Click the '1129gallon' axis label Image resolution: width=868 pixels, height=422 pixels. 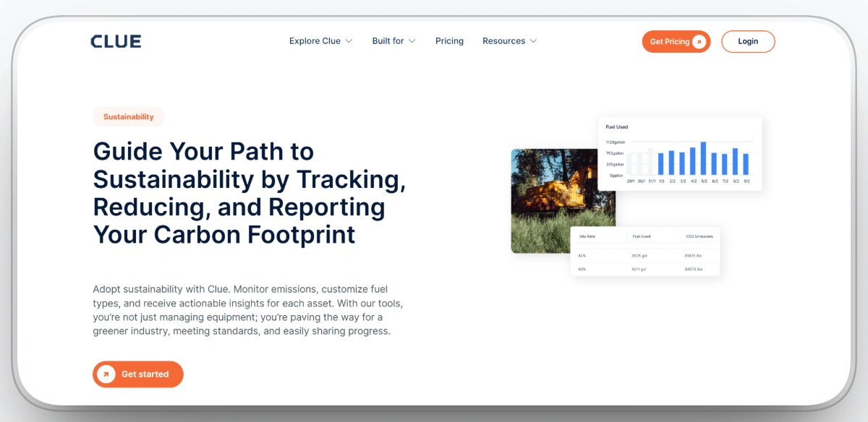click(x=616, y=142)
